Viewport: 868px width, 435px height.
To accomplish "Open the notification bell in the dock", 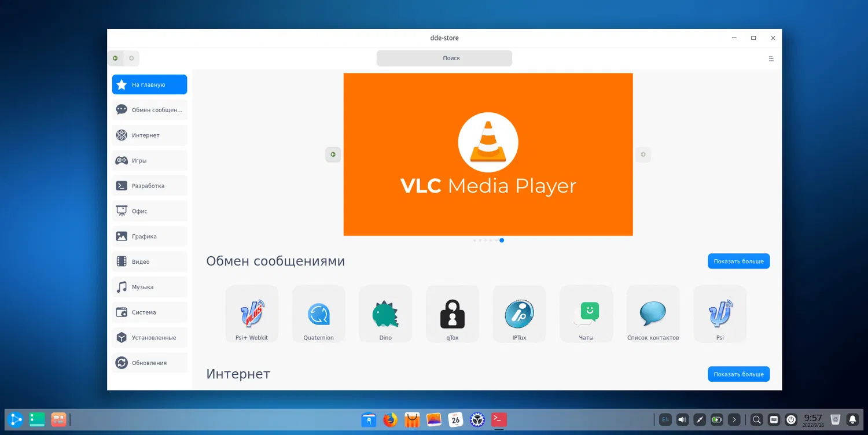I will pos(852,419).
